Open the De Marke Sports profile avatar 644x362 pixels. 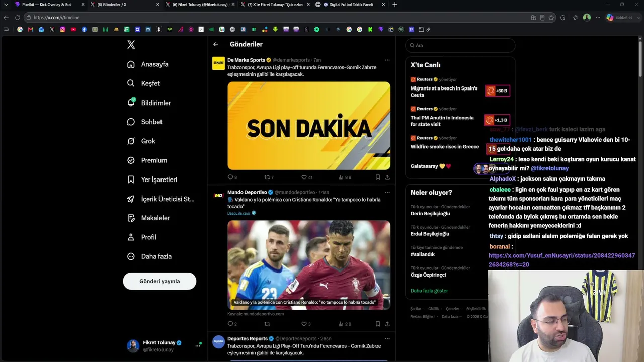[x=218, y=63]
